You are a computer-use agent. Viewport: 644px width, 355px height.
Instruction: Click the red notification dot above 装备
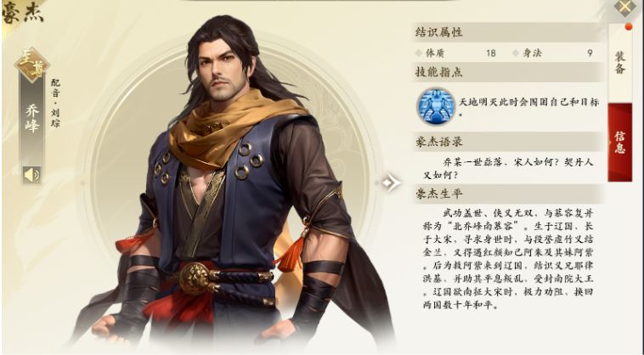click(x=628, y=26)
